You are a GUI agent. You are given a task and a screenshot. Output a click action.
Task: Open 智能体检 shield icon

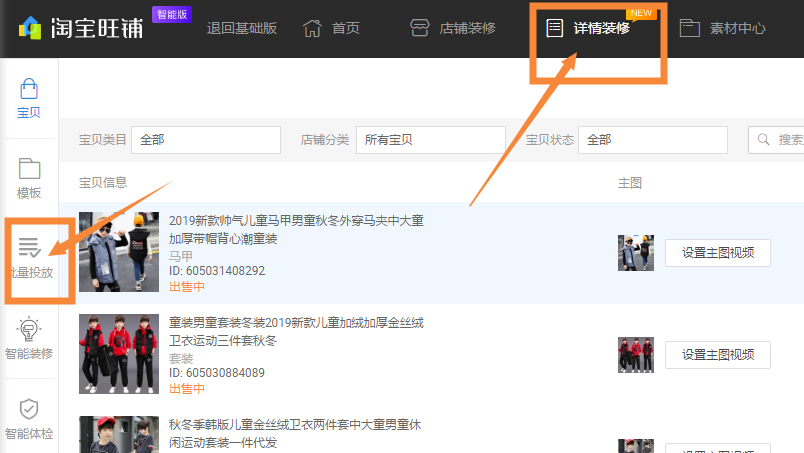coord(29,409)
